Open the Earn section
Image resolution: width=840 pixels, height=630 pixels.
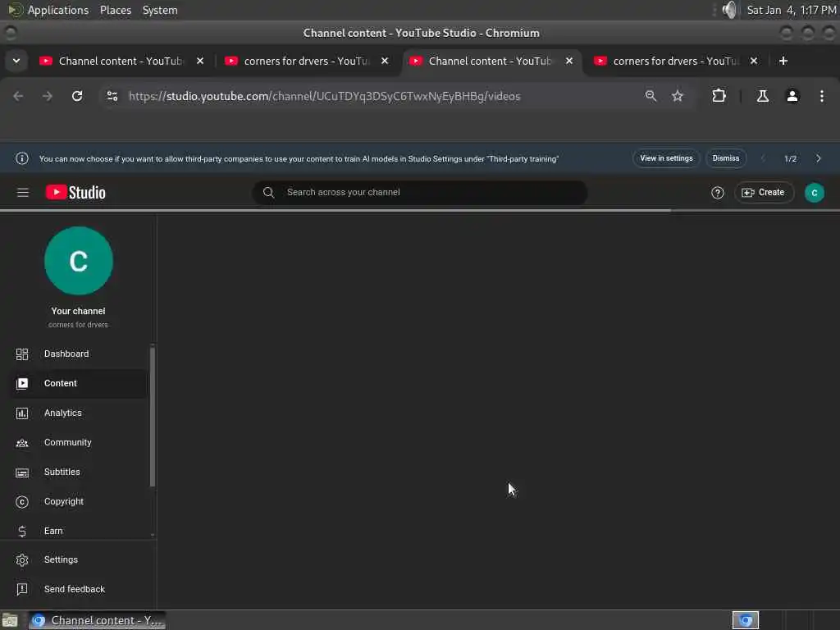click(x=78, y=531)
